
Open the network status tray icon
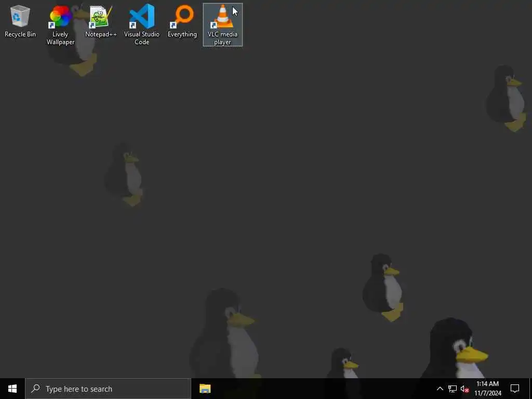pos(453,389)
